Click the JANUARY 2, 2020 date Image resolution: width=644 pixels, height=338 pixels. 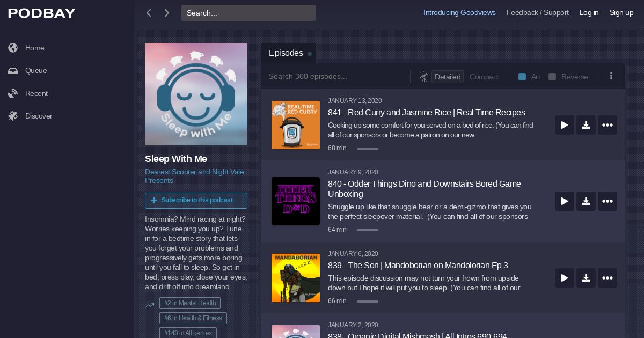353,325
